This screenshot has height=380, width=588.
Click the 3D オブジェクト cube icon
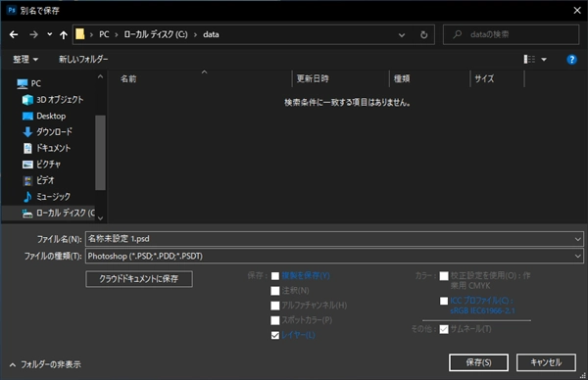click(27, 100)
